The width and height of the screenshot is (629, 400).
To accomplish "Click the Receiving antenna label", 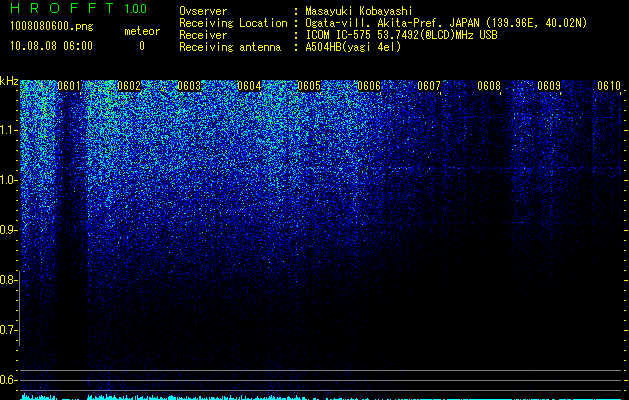I will coord(230,47).
